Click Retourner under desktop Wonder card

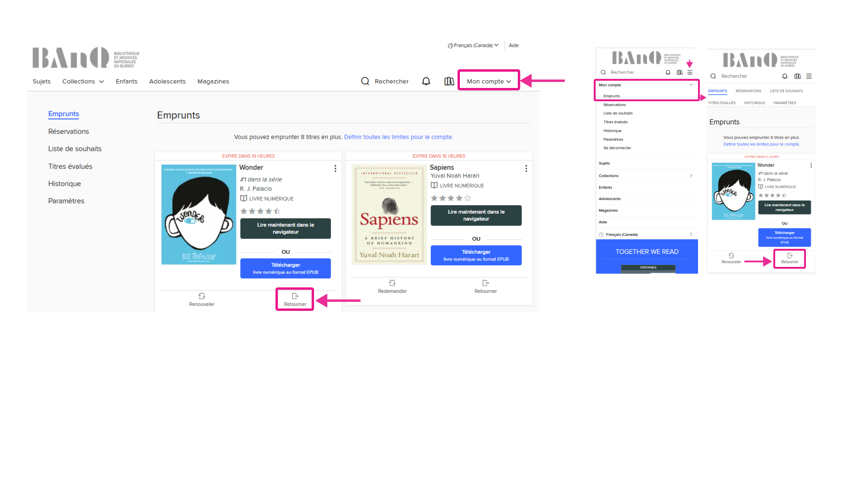pos(295,299)
